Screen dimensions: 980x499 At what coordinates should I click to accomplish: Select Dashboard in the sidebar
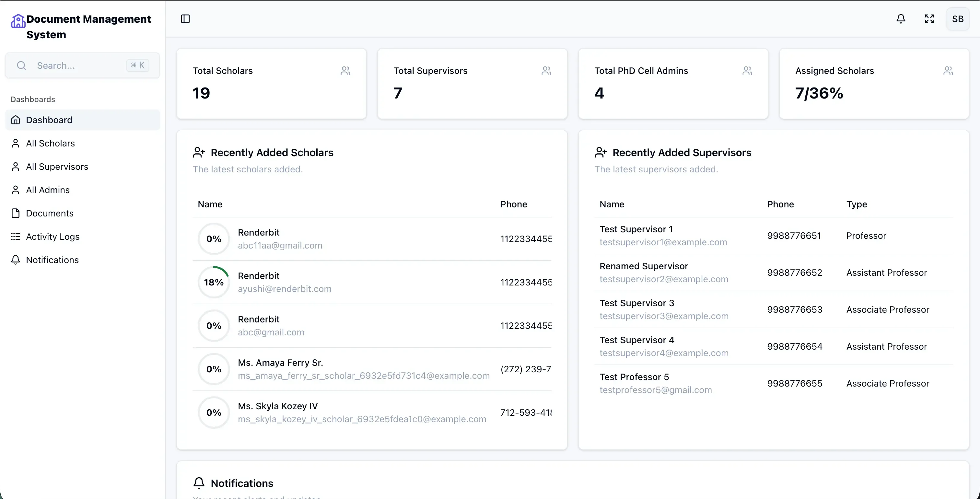coord(49,120)
